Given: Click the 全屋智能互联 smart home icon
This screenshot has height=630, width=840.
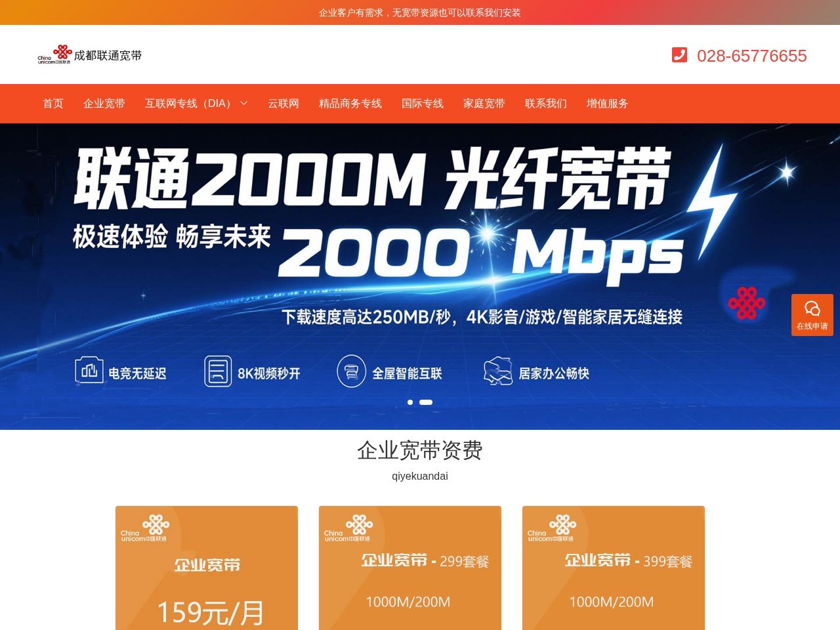Looking at the screenshot, I should [352, 370].
